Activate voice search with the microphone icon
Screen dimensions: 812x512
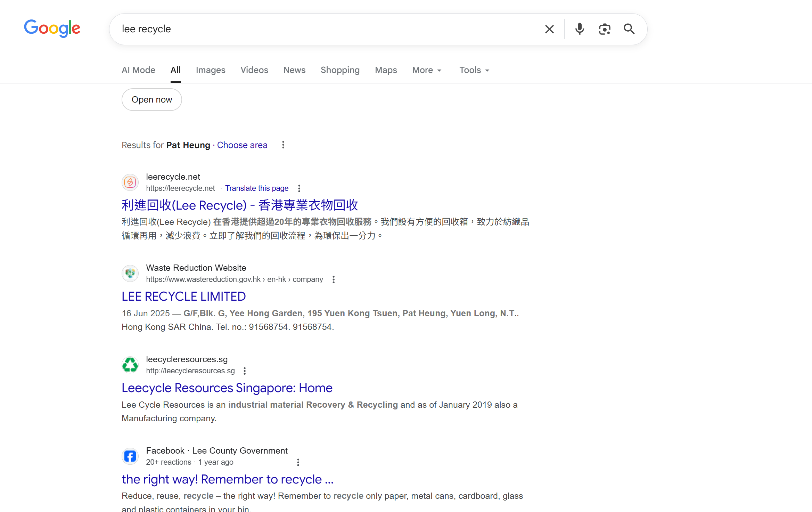[x=579, y=29]
